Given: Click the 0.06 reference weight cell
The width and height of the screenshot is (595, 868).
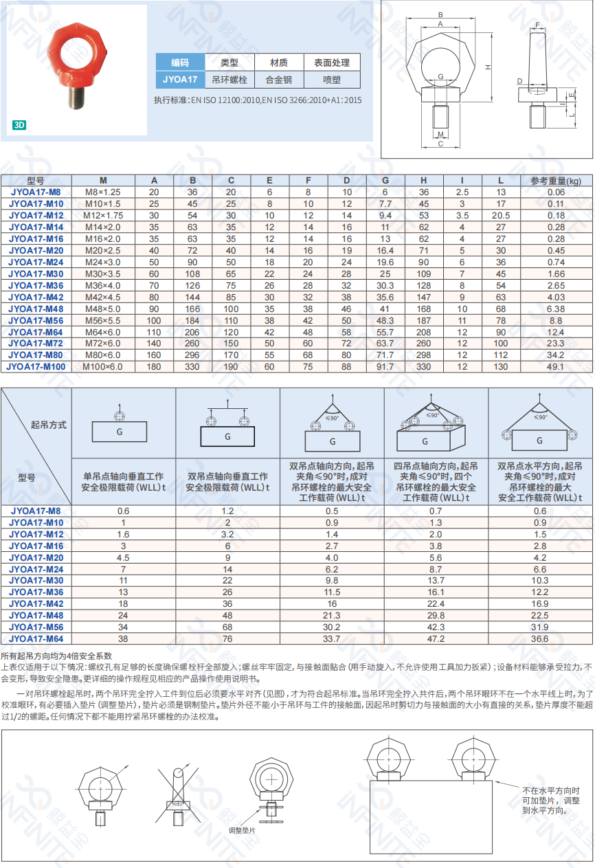Looking at the screenshot, I should 556,192.
